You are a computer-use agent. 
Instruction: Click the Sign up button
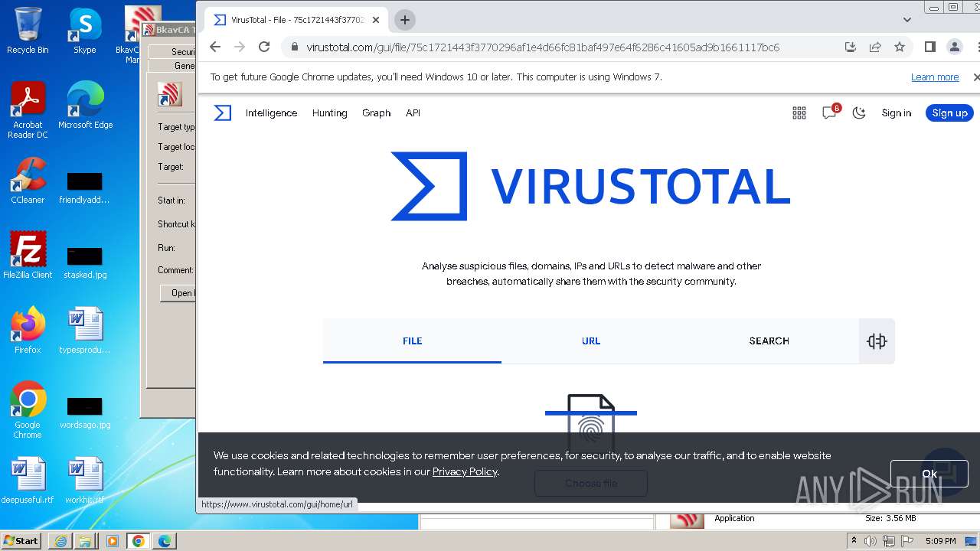[949, 112]
